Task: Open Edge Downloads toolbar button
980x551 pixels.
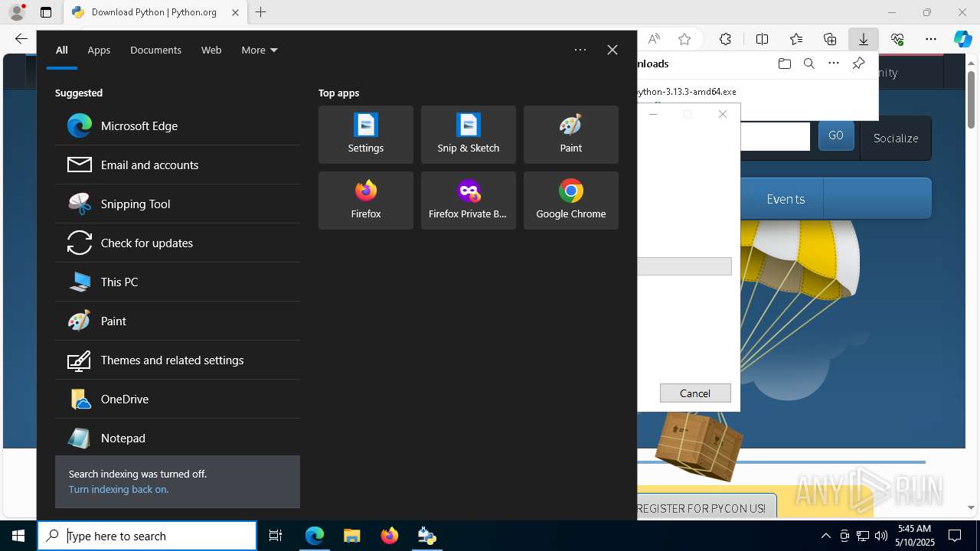Action: pos(863,39)
